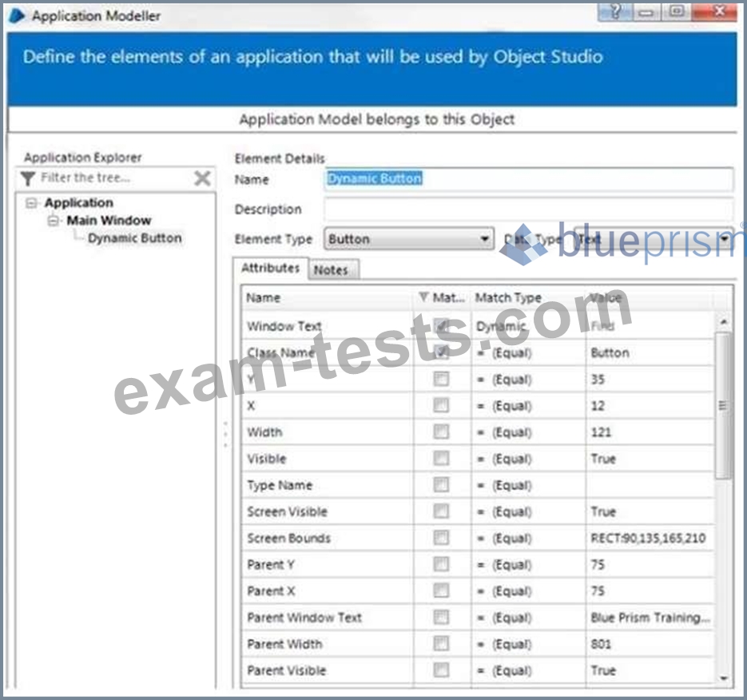Click the attributes list scrollbar thumb
Image resolution: width=747 pixels, height=700 pixels.
coord(724,405)
